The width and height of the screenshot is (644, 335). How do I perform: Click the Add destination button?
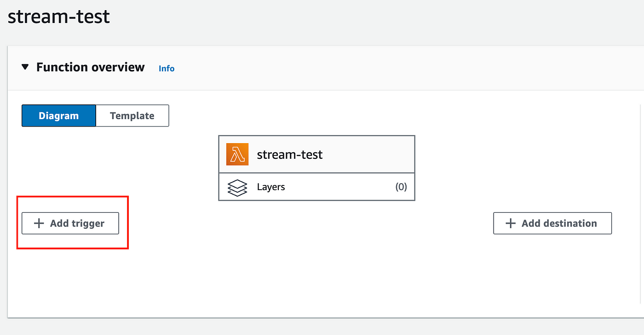click(552, 223)
